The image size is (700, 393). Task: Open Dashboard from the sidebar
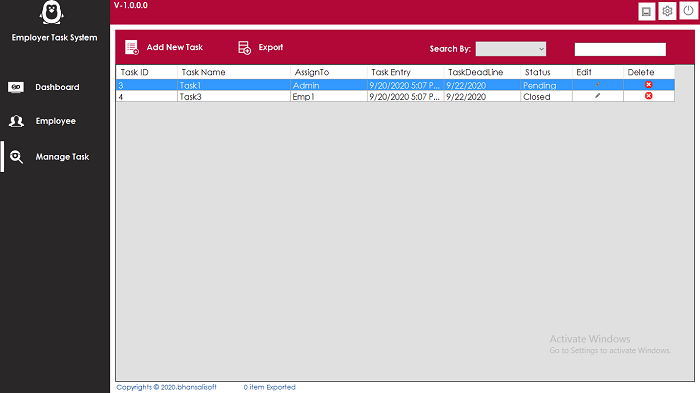[x=57, y=87]
